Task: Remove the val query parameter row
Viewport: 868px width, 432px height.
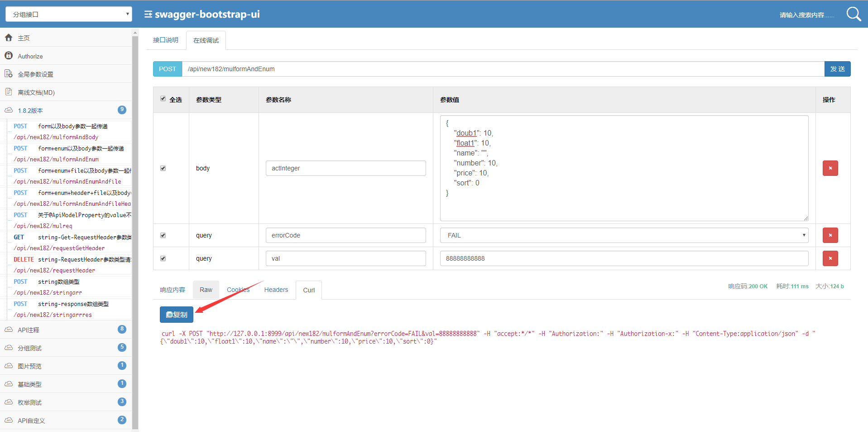Action: [830, 258]
